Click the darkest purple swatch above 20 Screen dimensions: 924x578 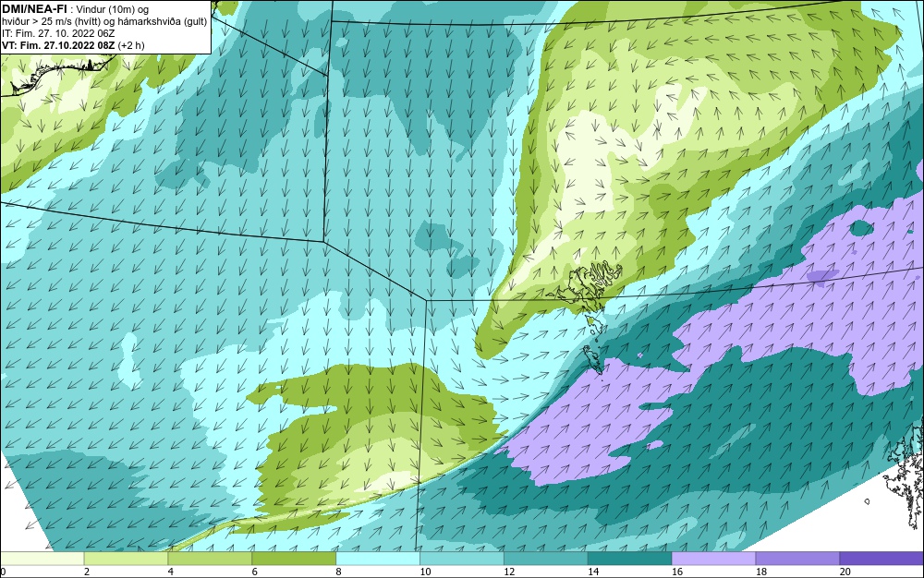881,558
